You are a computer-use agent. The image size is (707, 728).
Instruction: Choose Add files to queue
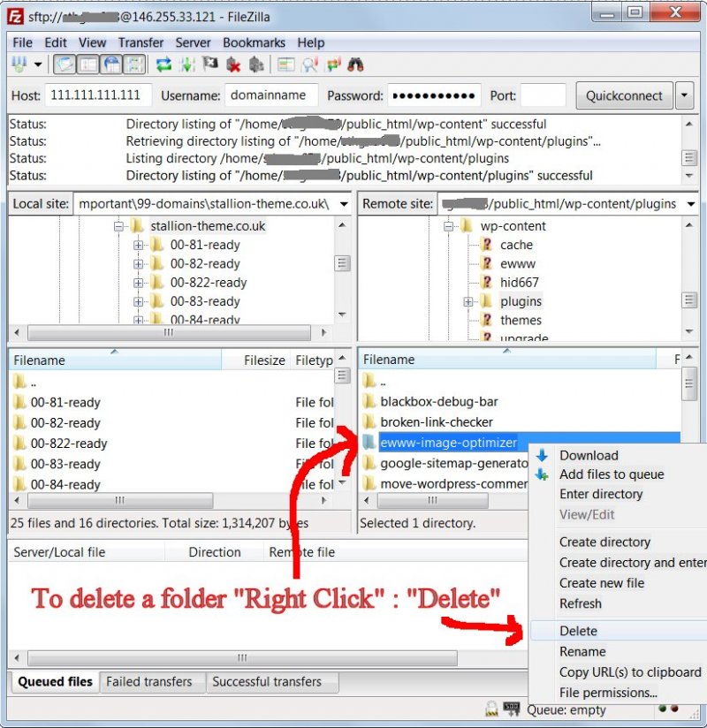click(612, 474)
